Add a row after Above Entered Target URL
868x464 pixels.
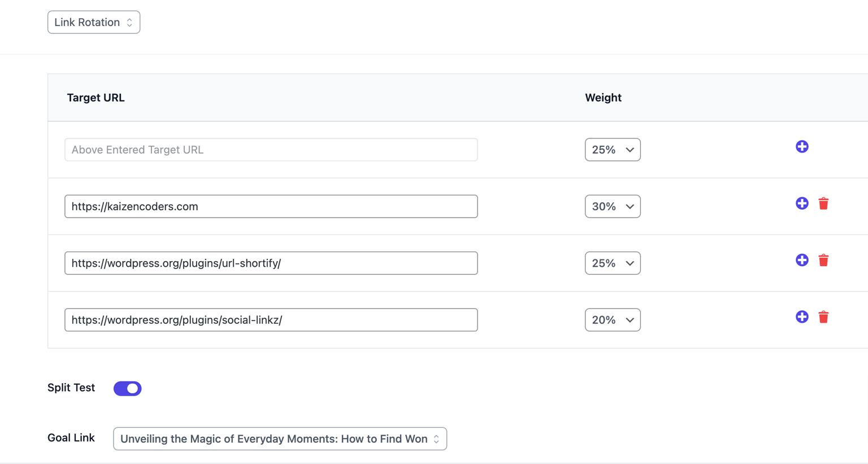point(802,147)
